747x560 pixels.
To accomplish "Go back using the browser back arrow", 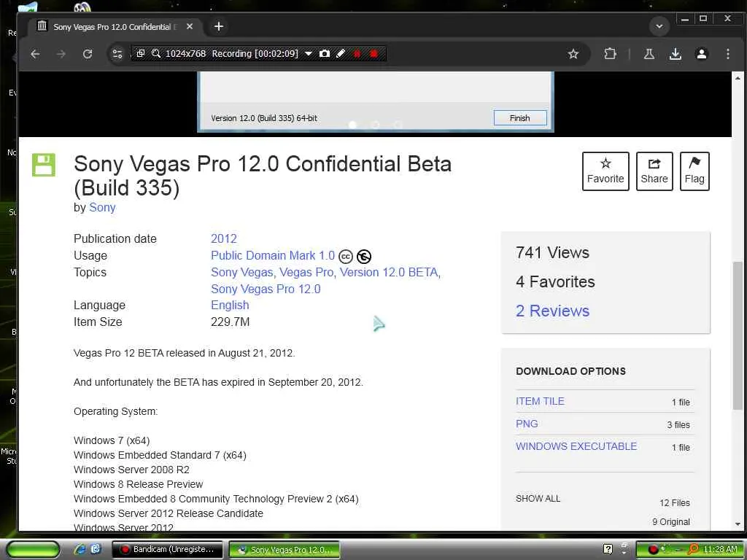I will pos(35,54).
